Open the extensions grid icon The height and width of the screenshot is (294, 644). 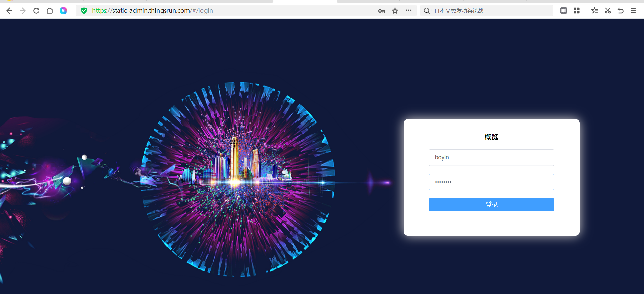coord(577,11)
